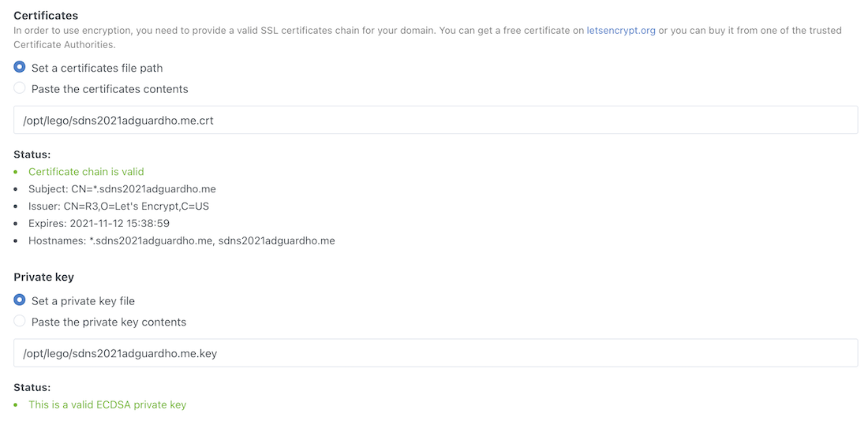Click the 'Private key' section heading
Image resolution: width=868 pixels, height=421 pixels.
tap(44, 278)
